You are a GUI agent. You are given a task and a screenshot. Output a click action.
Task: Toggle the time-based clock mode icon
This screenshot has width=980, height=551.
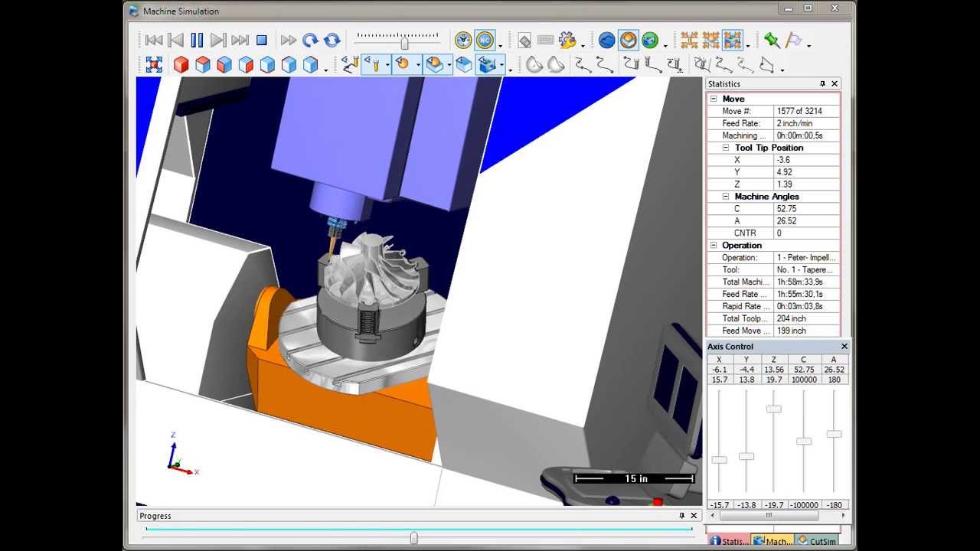[x=463, y=41]
